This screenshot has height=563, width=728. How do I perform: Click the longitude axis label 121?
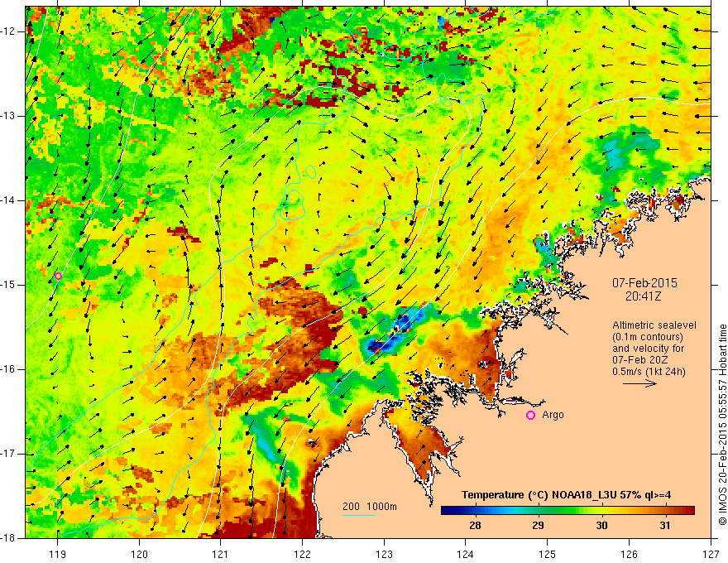221,554
